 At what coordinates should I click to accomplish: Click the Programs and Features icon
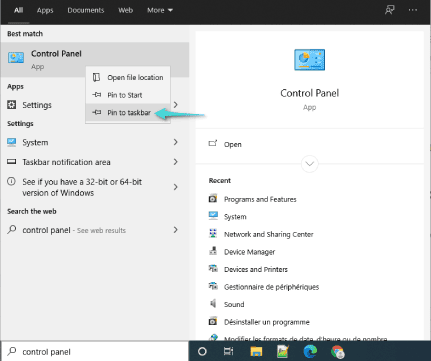213,199
